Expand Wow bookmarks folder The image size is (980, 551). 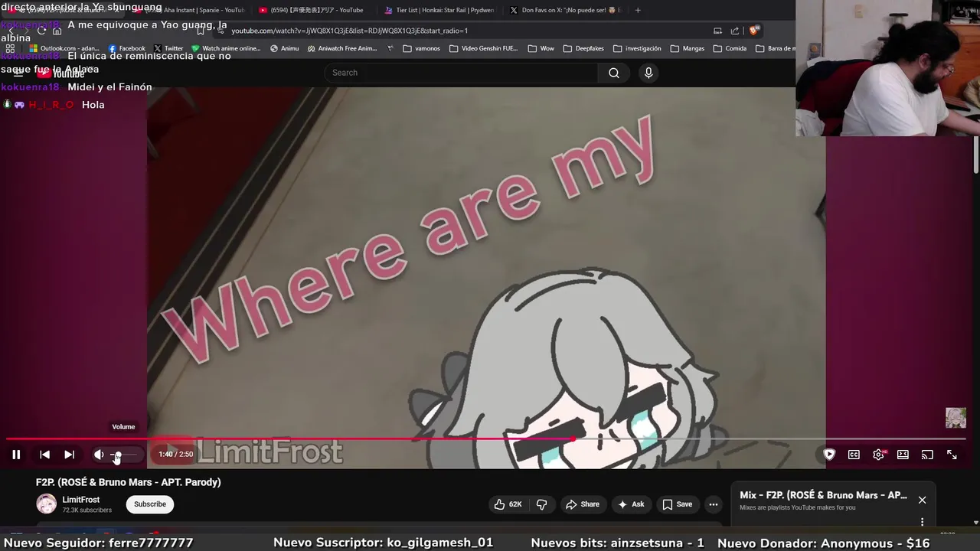541,48
